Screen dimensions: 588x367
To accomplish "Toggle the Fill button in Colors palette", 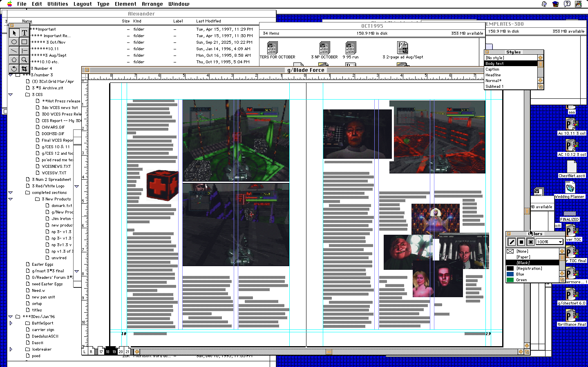I will 521,242.
